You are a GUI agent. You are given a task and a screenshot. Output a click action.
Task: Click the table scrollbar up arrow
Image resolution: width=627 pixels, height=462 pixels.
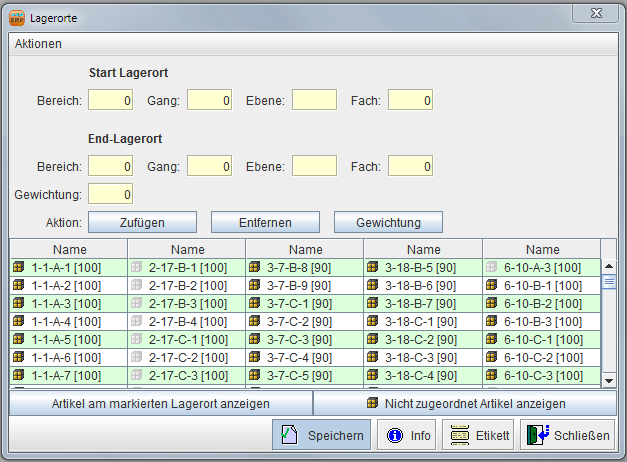coord(608,267)
